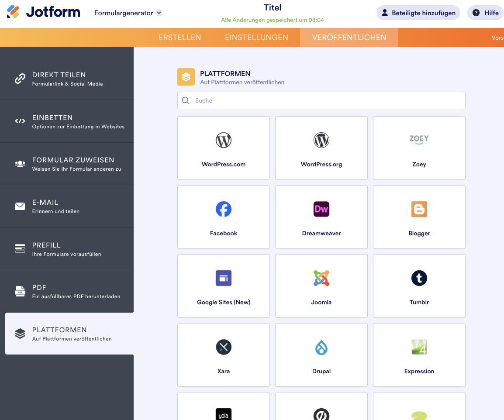Pick the Dreamweaver platform icon
This screenshot has width=504, height=420.
point(321,210)
